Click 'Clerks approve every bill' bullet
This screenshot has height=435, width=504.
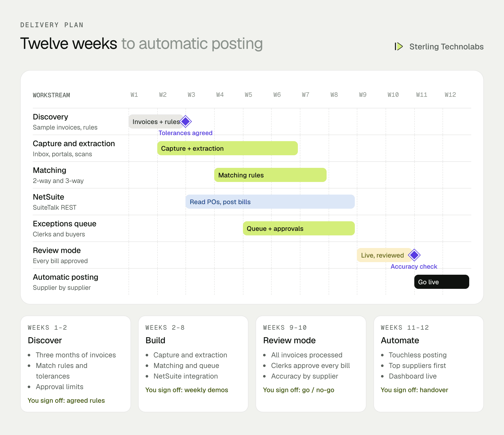310,365
